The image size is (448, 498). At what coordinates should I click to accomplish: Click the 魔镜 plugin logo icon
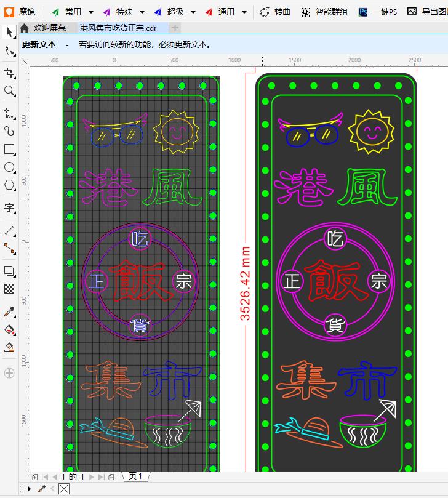9,12
